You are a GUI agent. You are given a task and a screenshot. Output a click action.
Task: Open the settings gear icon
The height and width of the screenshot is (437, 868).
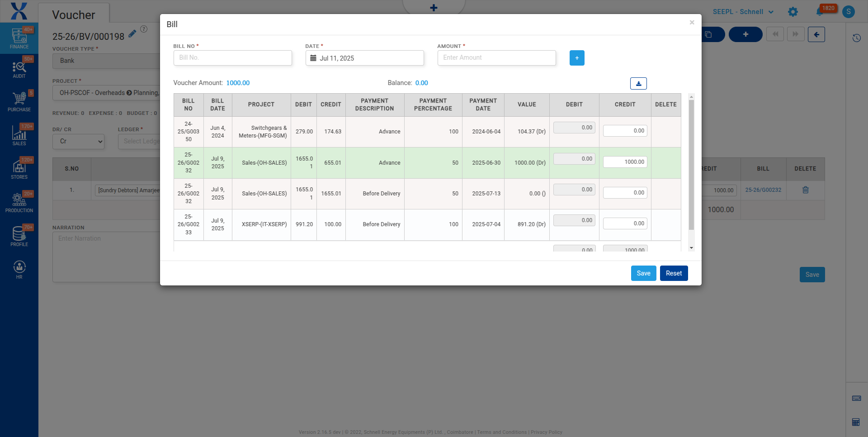point(793,12)
